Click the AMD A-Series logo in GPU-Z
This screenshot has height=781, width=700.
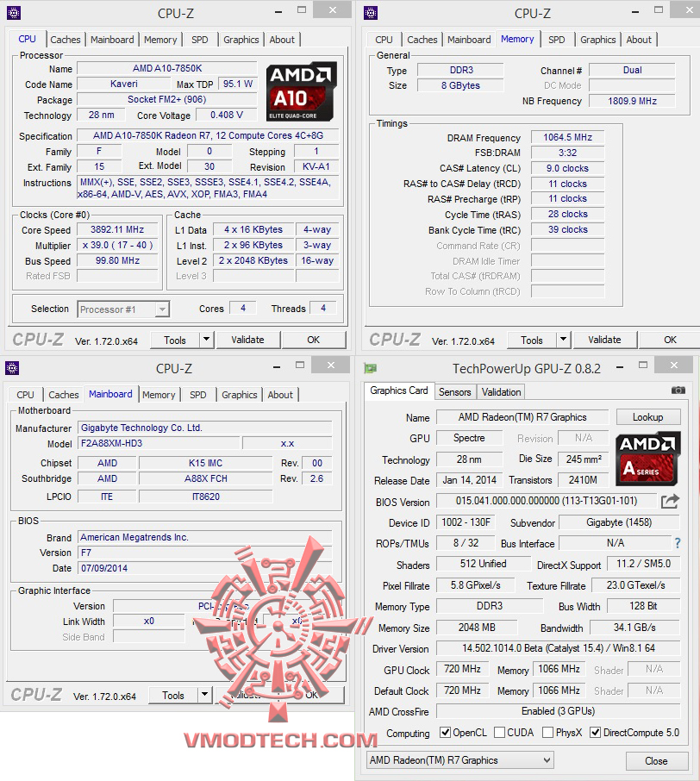648,459
